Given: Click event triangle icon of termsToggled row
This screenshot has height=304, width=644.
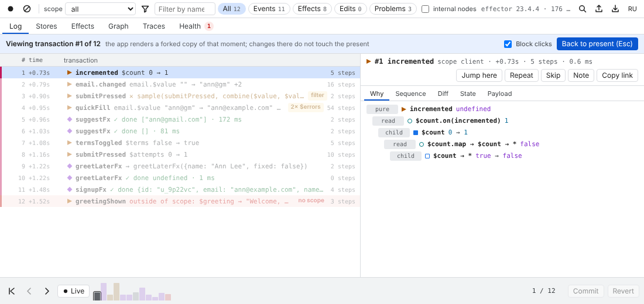Looking at the screenshot, I should coord(70,143).
